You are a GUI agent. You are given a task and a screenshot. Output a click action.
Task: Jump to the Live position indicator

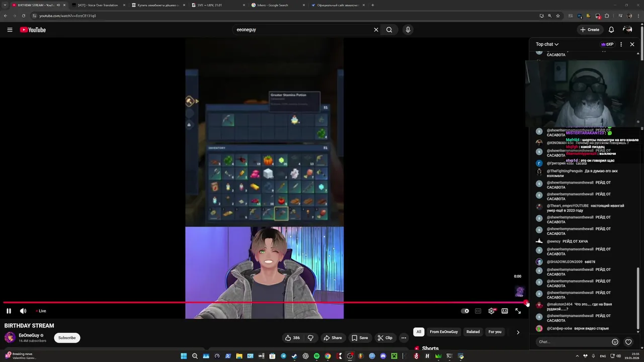tap(41, 311)
